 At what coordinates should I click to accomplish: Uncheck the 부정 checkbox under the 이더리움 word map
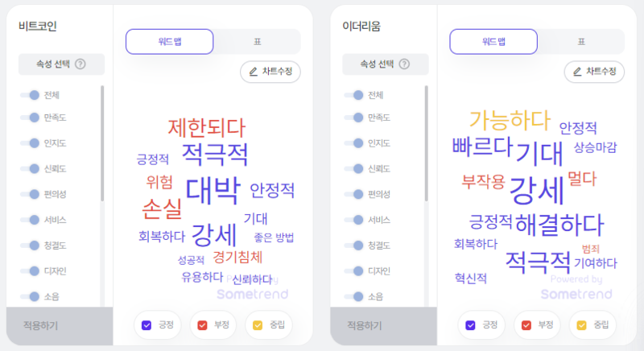(x=526, y=325)
